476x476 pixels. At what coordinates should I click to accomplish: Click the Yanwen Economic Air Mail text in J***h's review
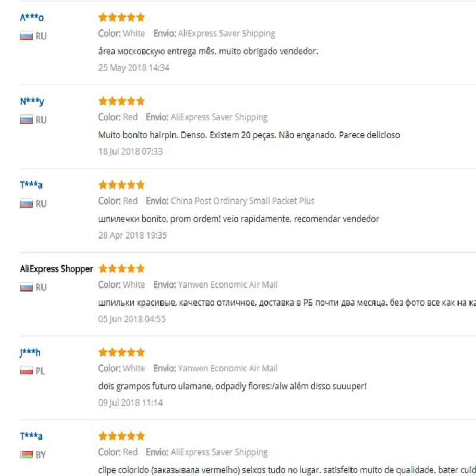point(228,368)
